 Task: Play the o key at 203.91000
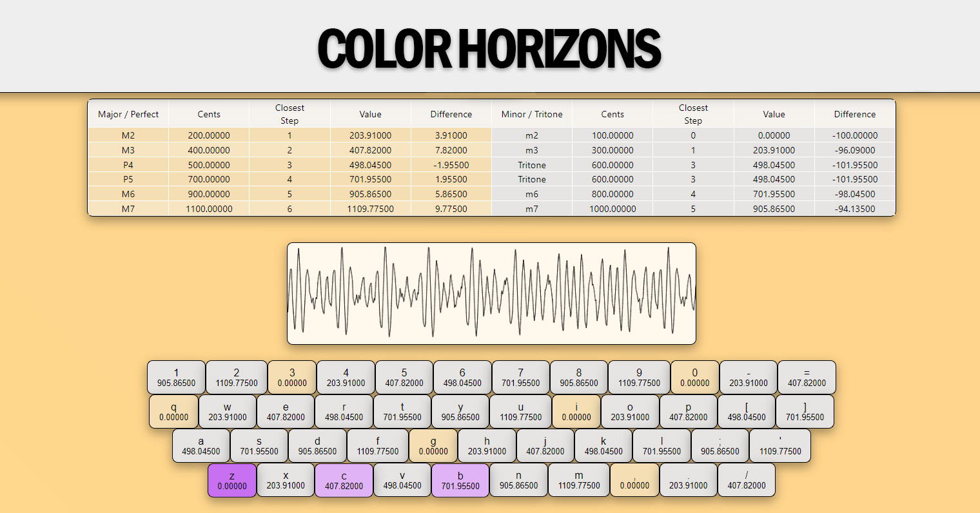630,412
